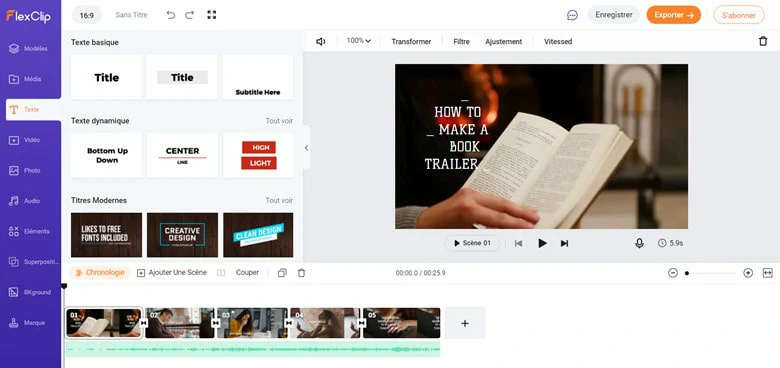Select the Texte sidebar tab
Image resolution: width=780 pixels, height=368 pixels.
point(33,109)
